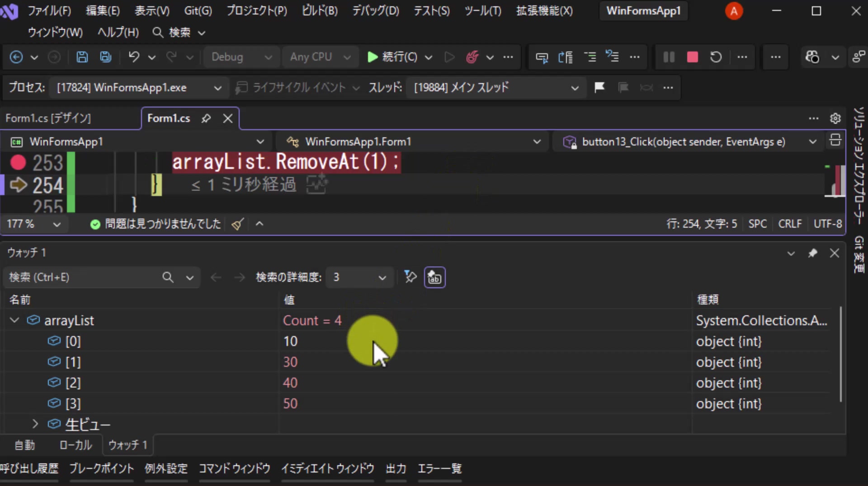This screenshot has height=486, width=868.
Task: Open the ソリューション エクスプローラー side tab
Action: point(859,165)
